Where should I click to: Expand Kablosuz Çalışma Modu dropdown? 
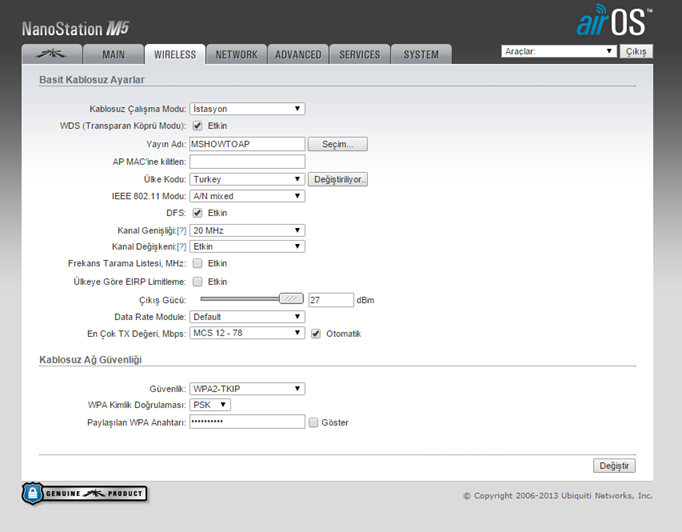point(247,109)
